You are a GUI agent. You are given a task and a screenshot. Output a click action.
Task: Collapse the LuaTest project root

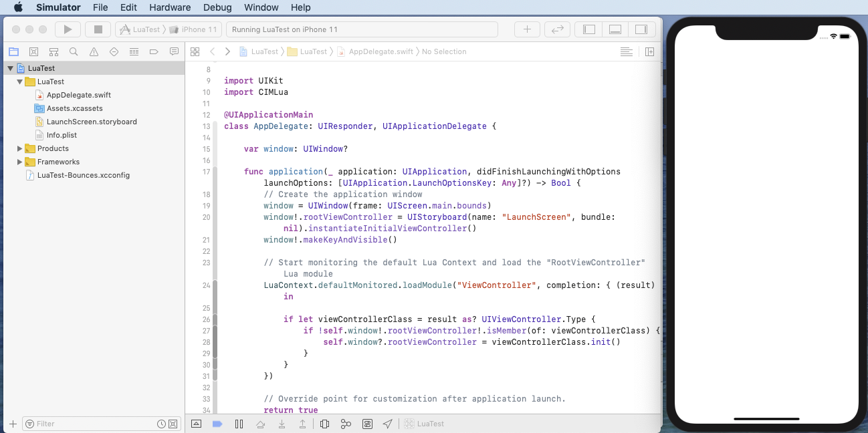pyautogui.click(x=10, y=68)
